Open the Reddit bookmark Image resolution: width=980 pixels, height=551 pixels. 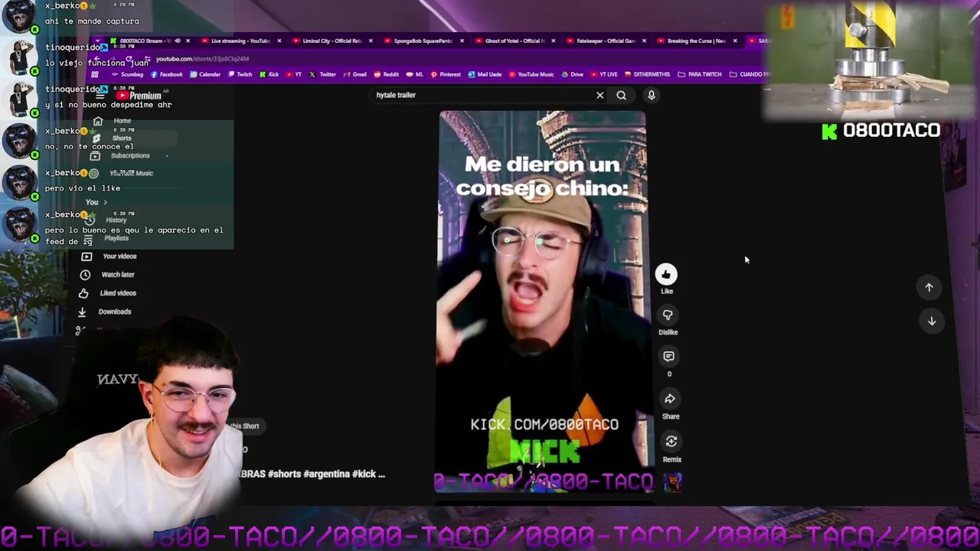coord(387,74)
